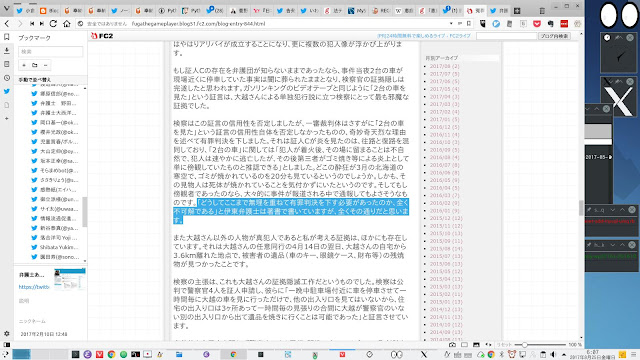The image size is (640, 360).
Task: Switch to the orange Blogger tab
Action: click(x=49, y=11)
